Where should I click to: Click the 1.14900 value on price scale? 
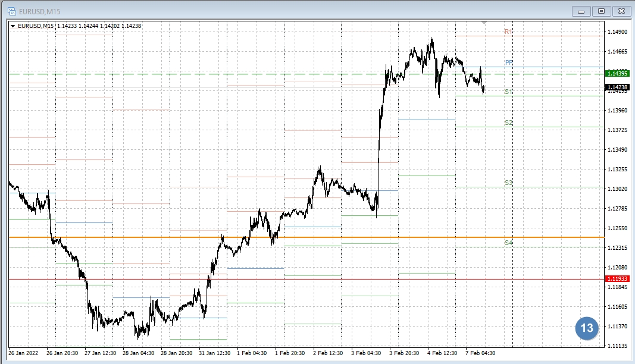pyautogui.click(x=617, y=32)
